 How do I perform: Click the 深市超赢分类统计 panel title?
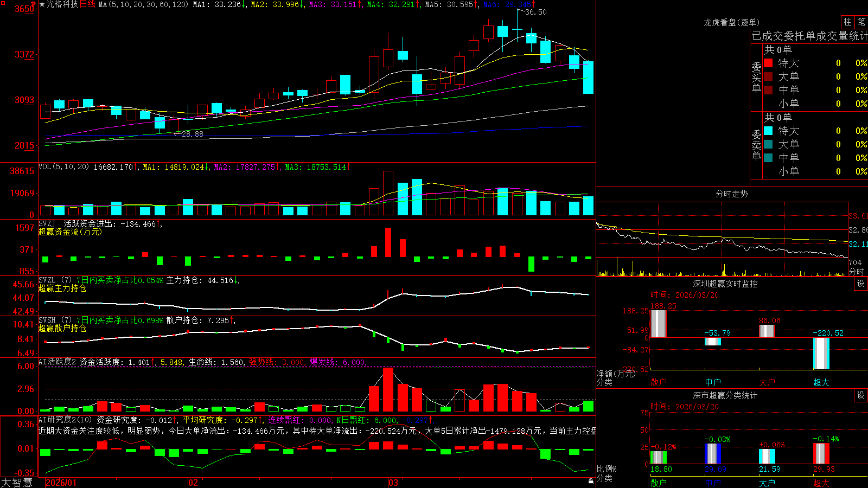725,395
